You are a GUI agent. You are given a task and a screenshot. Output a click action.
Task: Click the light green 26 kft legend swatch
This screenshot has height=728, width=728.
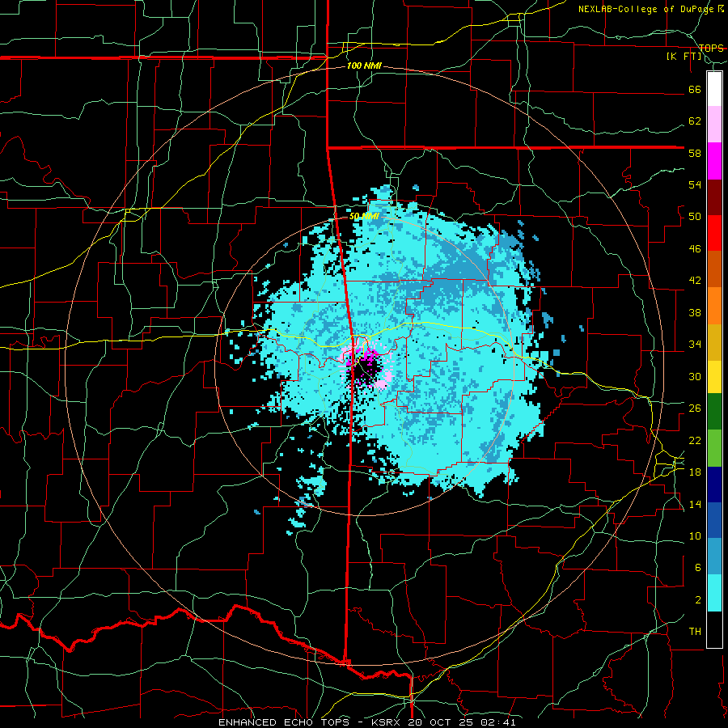tap(714, 448)
